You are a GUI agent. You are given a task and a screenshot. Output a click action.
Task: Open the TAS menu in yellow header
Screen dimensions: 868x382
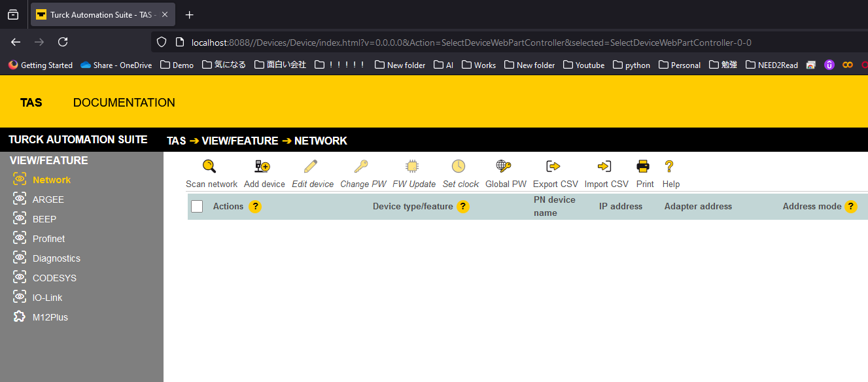(x=31, y=103)
